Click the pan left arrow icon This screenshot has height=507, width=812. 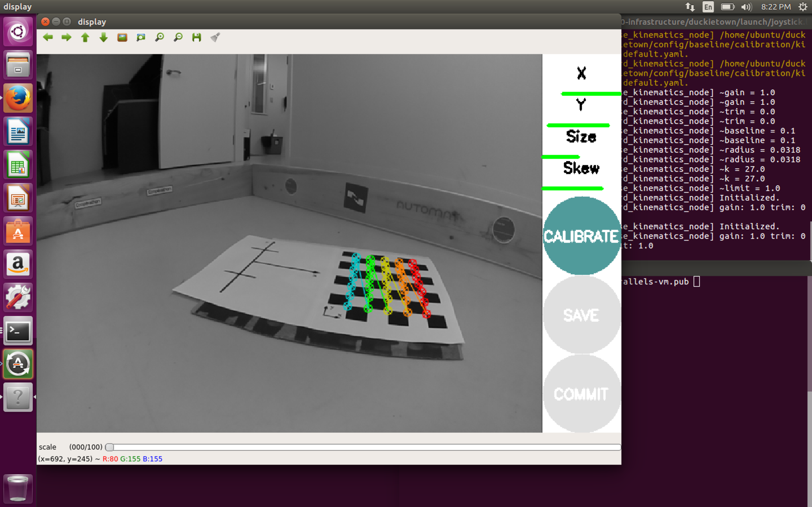48,37
